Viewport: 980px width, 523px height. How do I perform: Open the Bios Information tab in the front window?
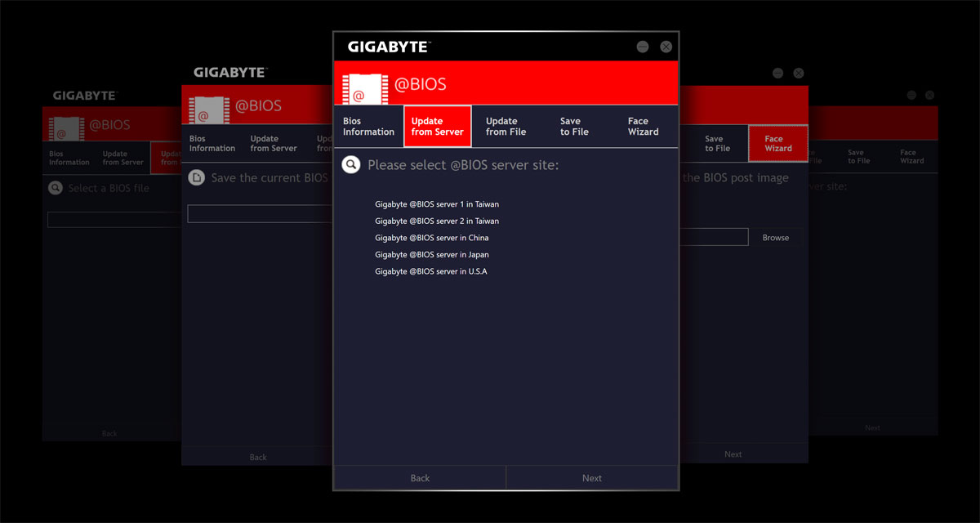(368, 126)
